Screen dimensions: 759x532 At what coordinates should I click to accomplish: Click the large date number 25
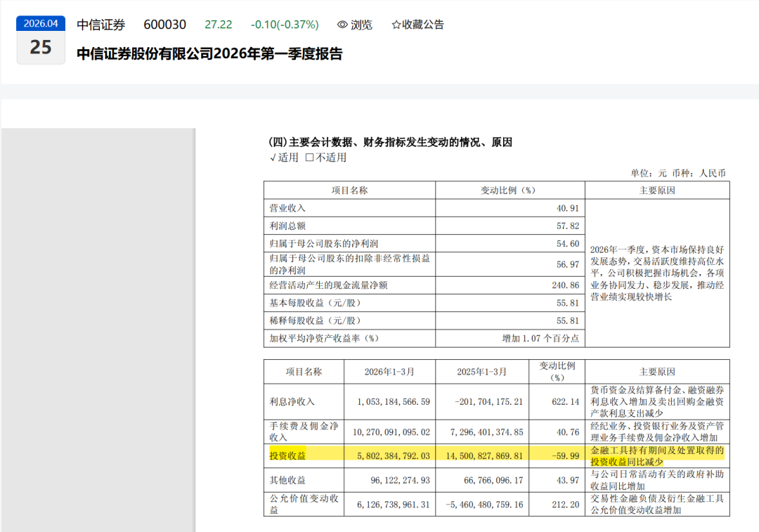(41, 48)
